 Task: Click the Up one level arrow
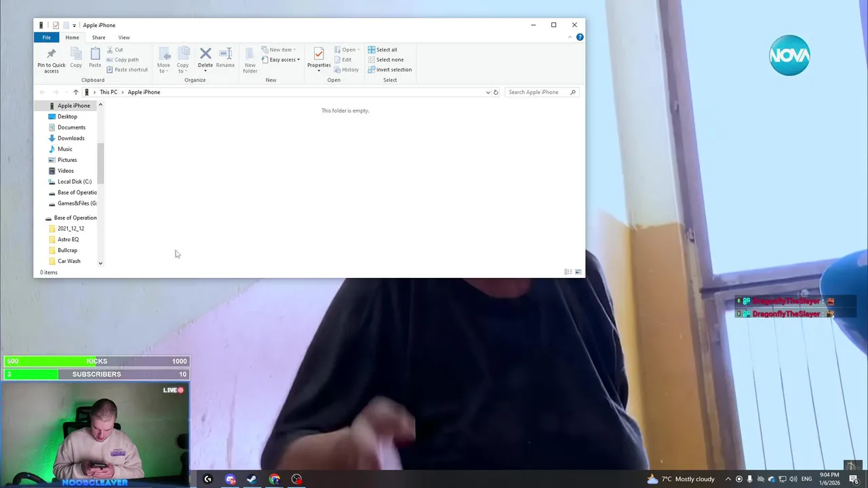[x=75, y=92]
